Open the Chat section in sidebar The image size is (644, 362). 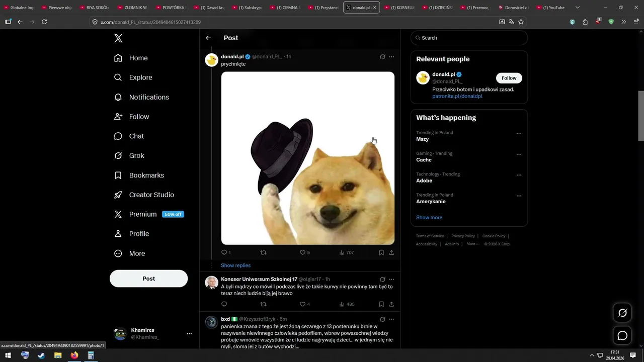[x=129, y=136]
